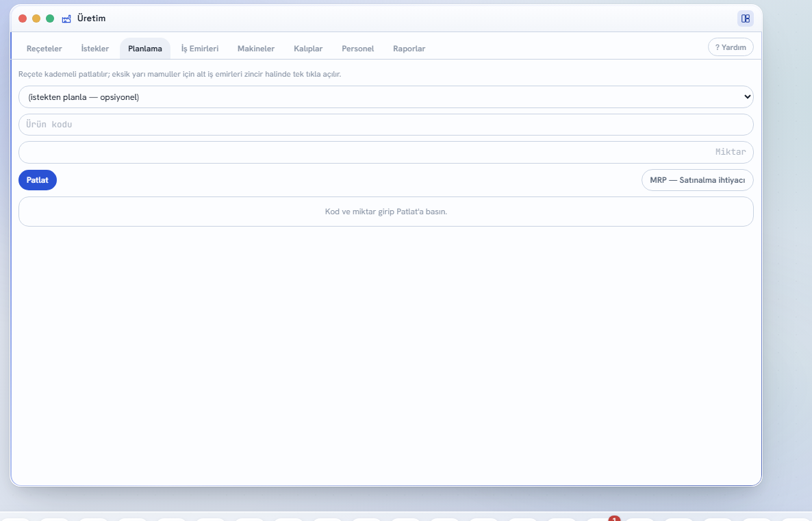Switch to the Kalıplar tab
This screenshot has width=812, height=521.
click(x=308, y=49)
